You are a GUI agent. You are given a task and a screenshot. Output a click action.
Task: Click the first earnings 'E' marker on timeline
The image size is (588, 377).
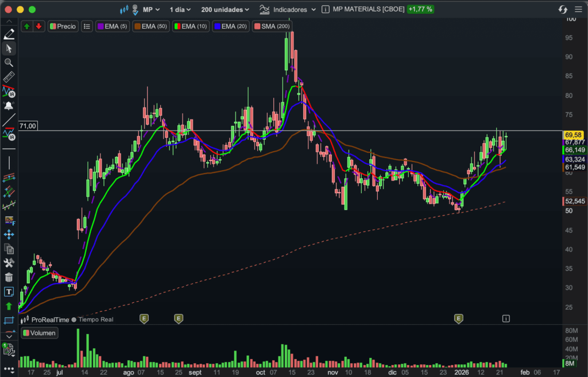144,318
